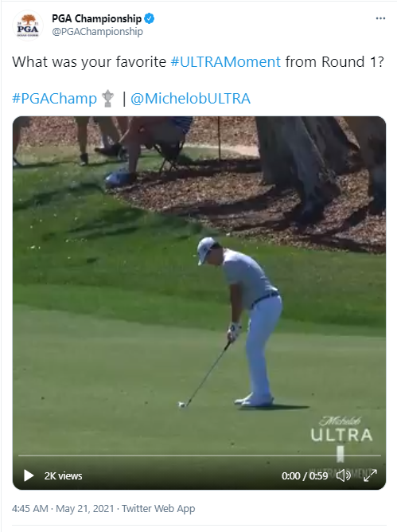Click the tweet timestamp 4:45 AM
Image resolution: width=397 pixels, height=532 pixels.
[x=30, y=509]
